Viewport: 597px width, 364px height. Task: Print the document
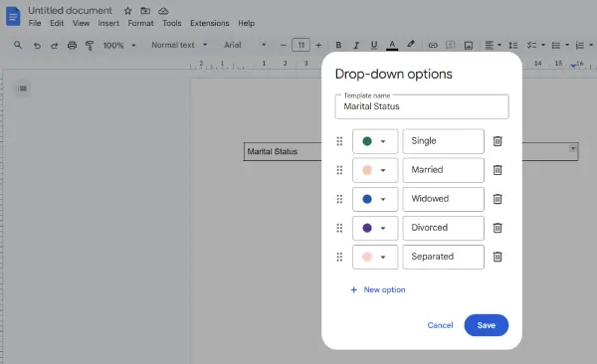[x=72, y=46]
